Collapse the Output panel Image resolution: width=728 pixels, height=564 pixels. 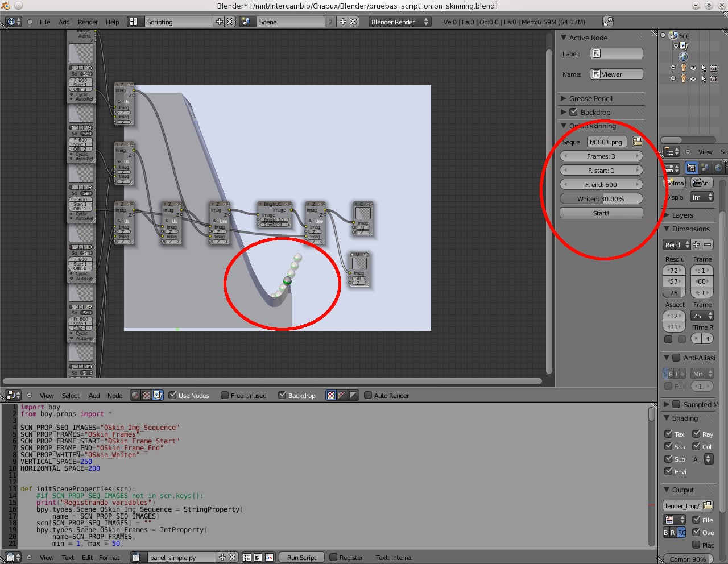pos(667,490)
